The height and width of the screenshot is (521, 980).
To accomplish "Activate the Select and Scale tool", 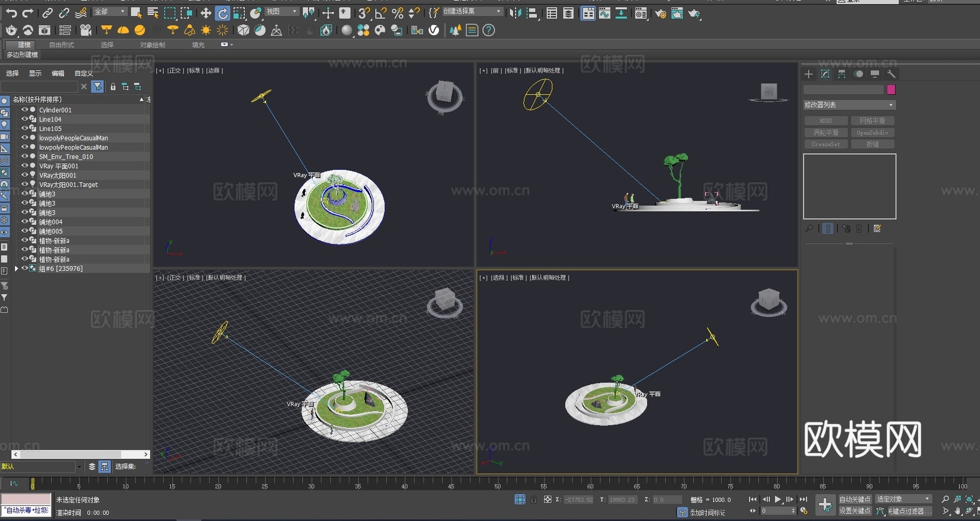I will [x=239, y=13].
